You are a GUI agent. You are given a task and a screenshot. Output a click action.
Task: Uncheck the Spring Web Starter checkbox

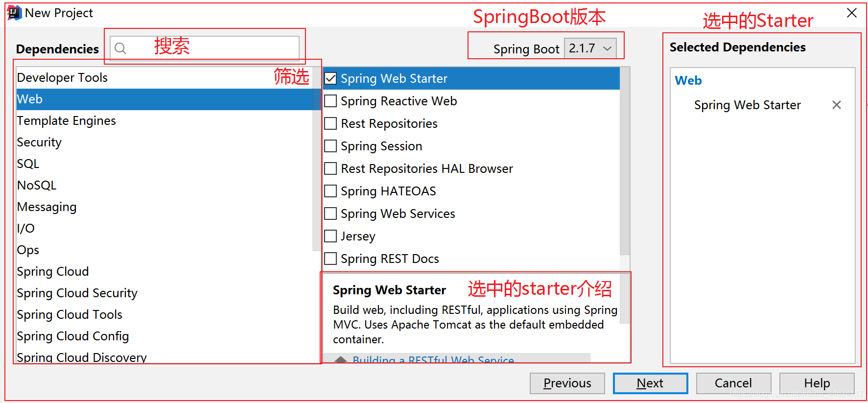[x=330, y=78]
